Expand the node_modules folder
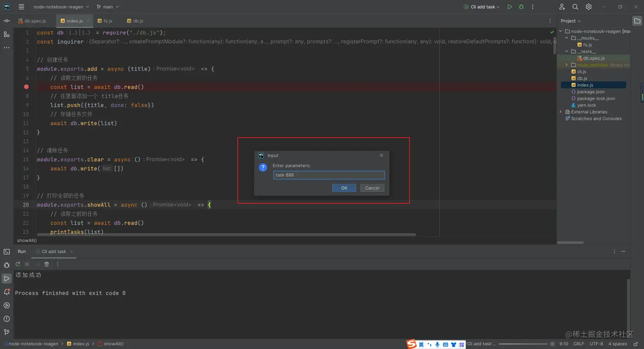 (x=567, y=65)
